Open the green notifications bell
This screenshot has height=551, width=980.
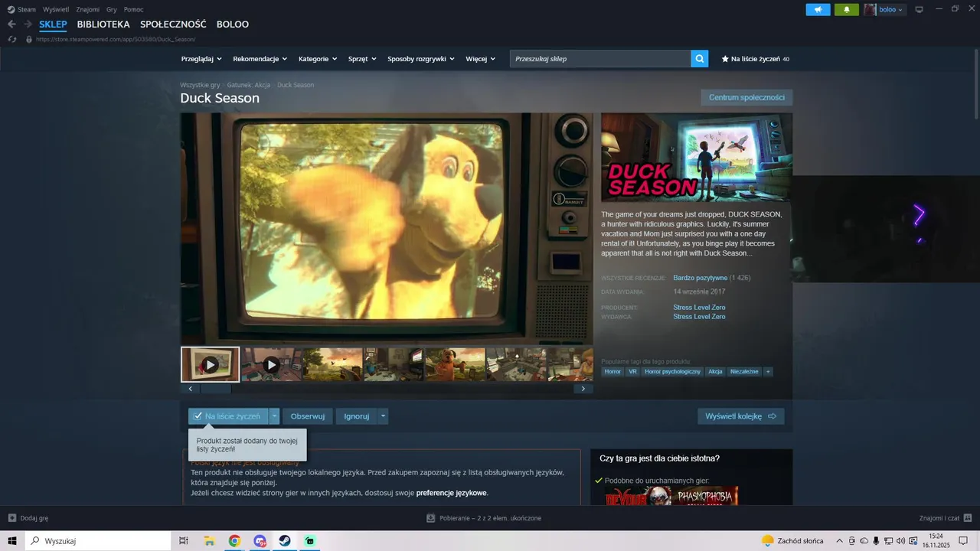(x=847, y=9)
